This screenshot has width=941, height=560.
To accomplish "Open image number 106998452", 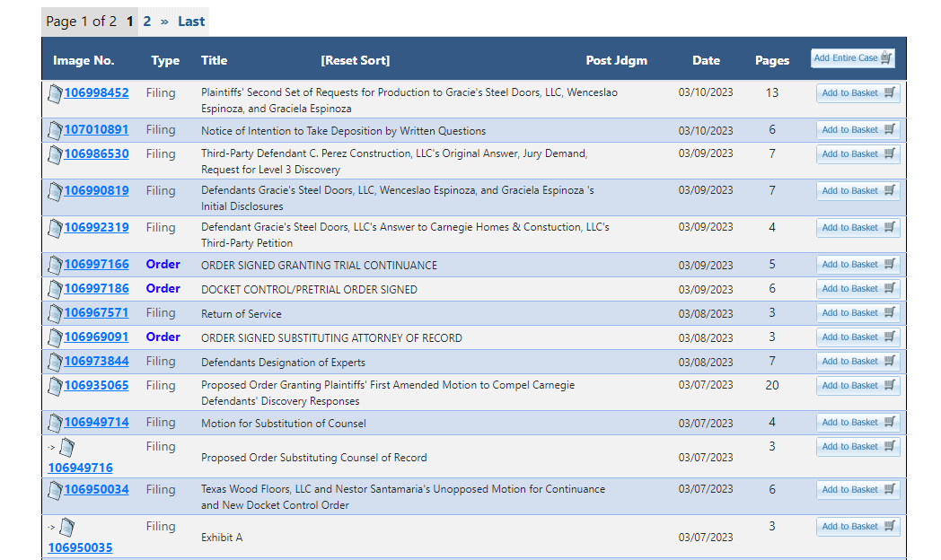I will click(97, 93).
